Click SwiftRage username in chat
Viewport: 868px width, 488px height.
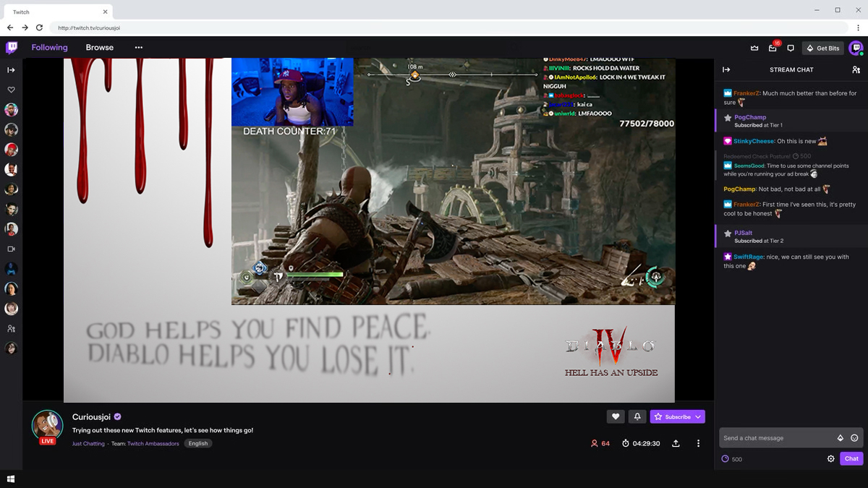coord(749,257)
